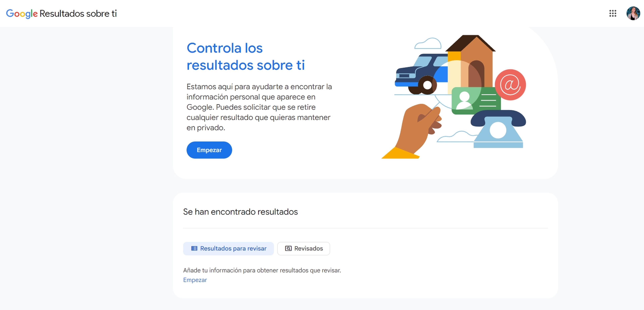Click the Estamos aquí para ayudarte paragraph

(259, 107)
